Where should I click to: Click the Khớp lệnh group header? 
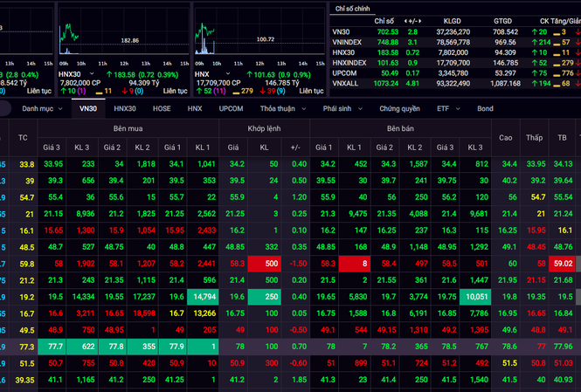click(264, 128)
